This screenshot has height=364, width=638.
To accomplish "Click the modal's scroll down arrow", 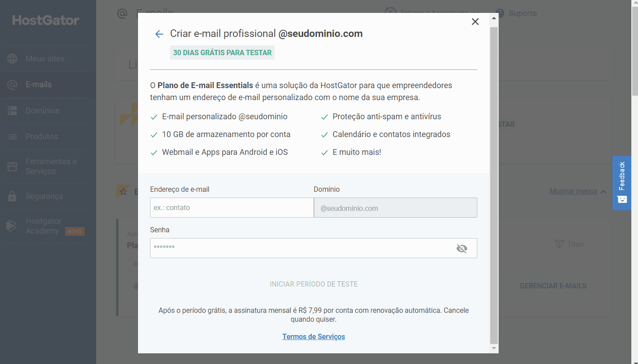I will point(493,348).
